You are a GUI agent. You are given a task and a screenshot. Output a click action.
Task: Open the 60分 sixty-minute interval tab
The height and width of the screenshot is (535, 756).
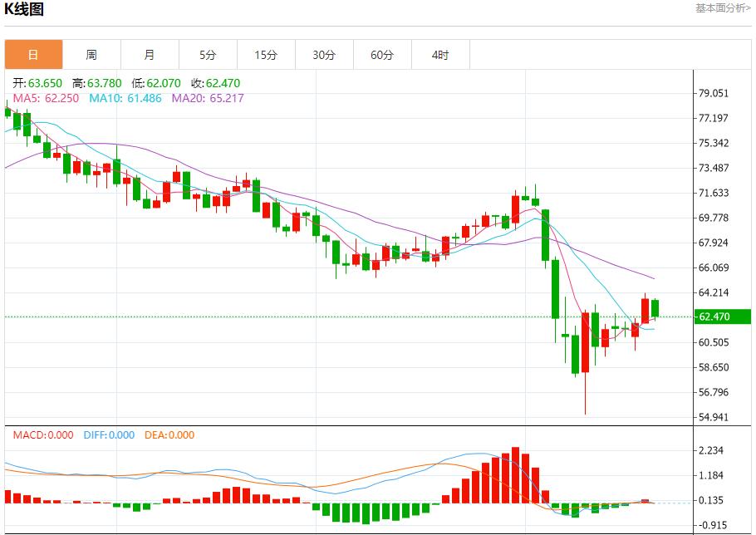pos(382,53)
